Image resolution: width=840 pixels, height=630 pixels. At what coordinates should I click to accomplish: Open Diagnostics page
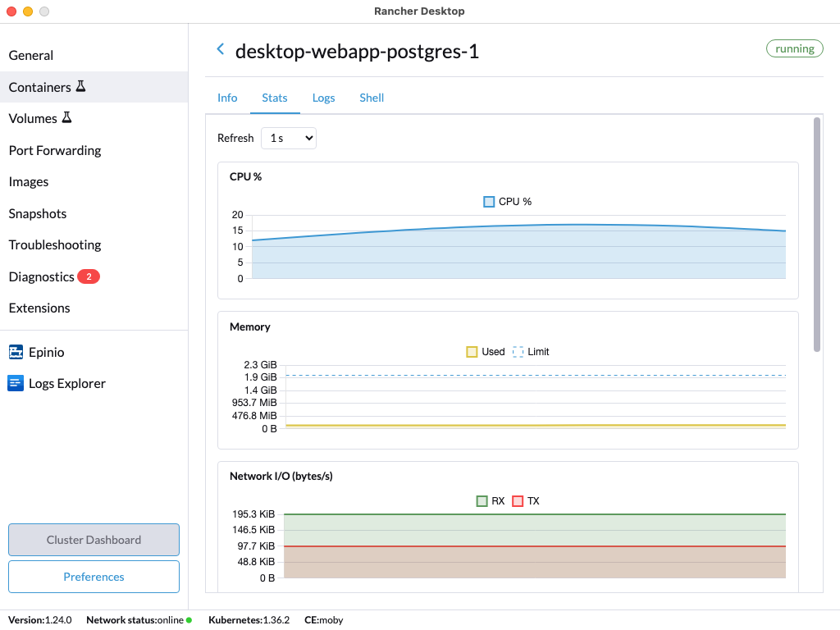pos(94,276)
